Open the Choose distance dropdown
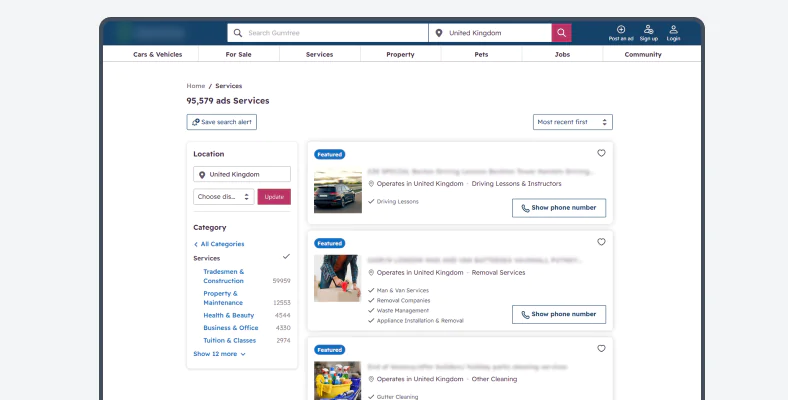Screen dimensions: 788x400 point(223,197)
